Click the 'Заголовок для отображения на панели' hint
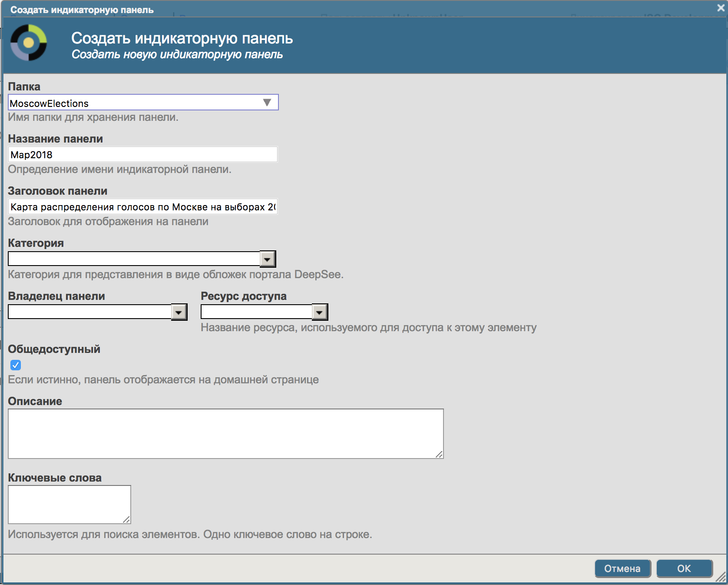The image size is (728, 585). (108, 222)
